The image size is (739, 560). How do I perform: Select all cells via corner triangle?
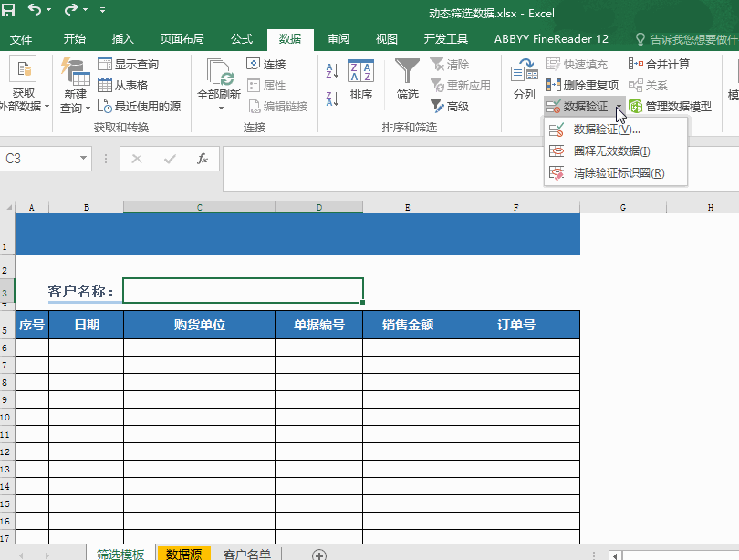[x=8, y=207]
